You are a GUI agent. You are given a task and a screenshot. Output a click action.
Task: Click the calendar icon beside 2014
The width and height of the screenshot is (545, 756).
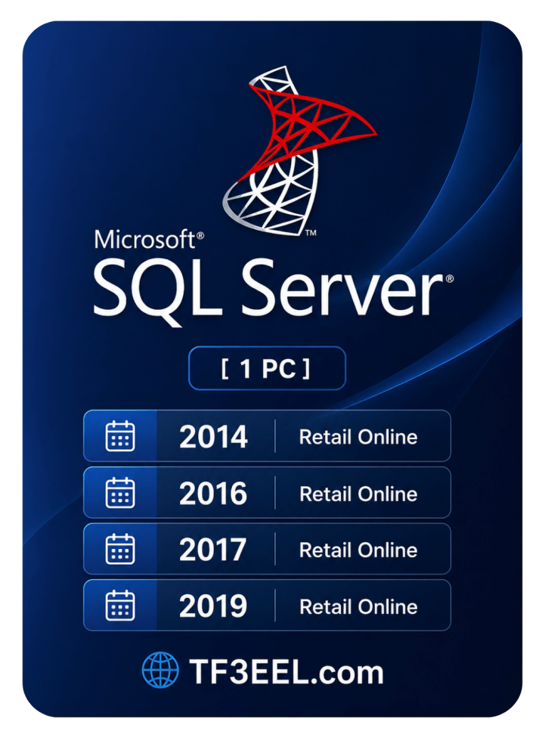pyautogui.click(x=120, y=436)
